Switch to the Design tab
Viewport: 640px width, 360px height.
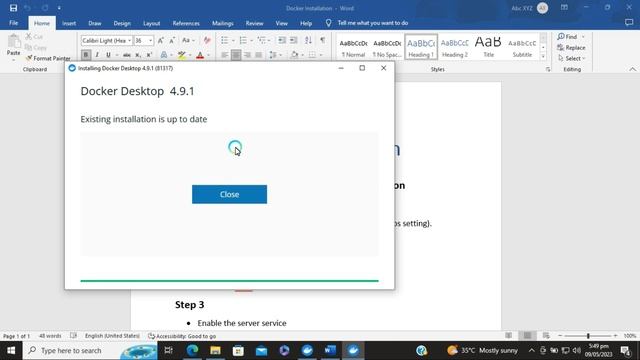point(122,23)
